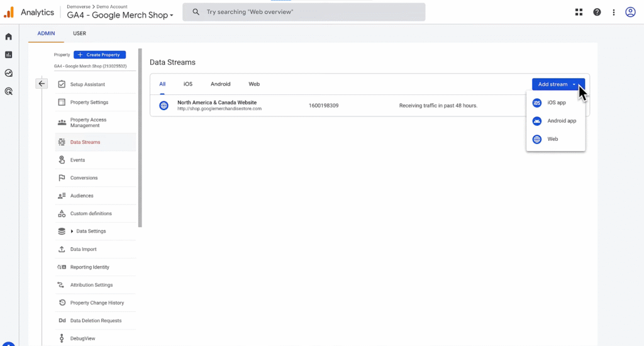The height and width of the screenshot is (346, 644).
Task: Click the Conversions flag icon
Action: coord(62,178)
